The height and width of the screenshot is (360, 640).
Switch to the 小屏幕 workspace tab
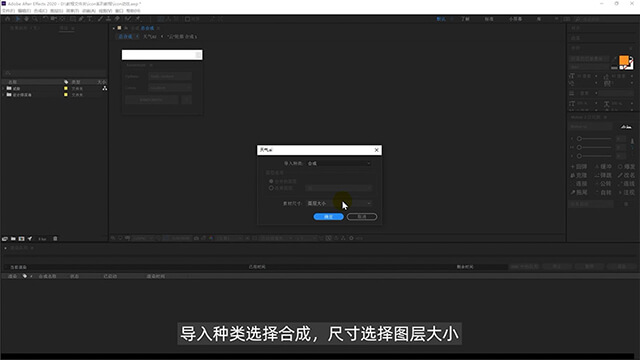pyautogui.click(x=515, y=19)
